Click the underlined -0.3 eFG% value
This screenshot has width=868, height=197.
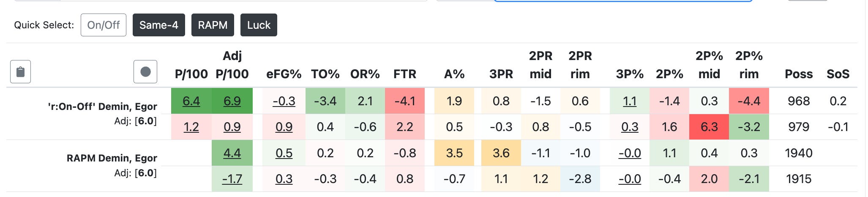tap(284, 101)
